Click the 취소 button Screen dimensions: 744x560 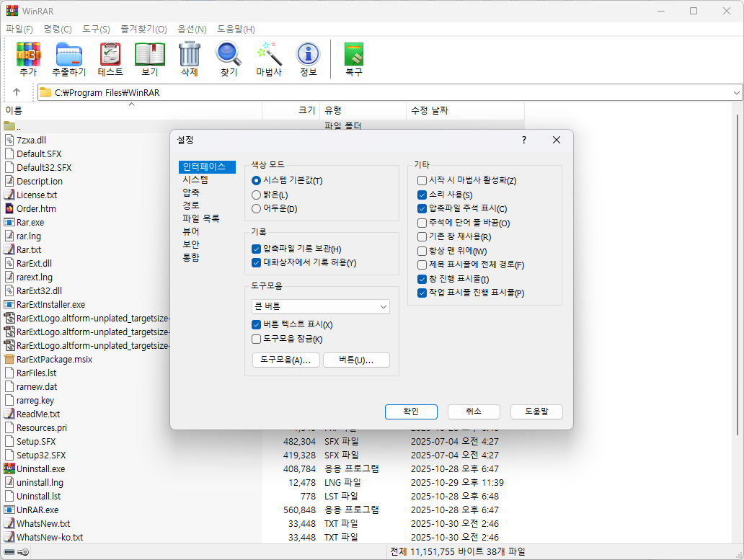[474, 412]
